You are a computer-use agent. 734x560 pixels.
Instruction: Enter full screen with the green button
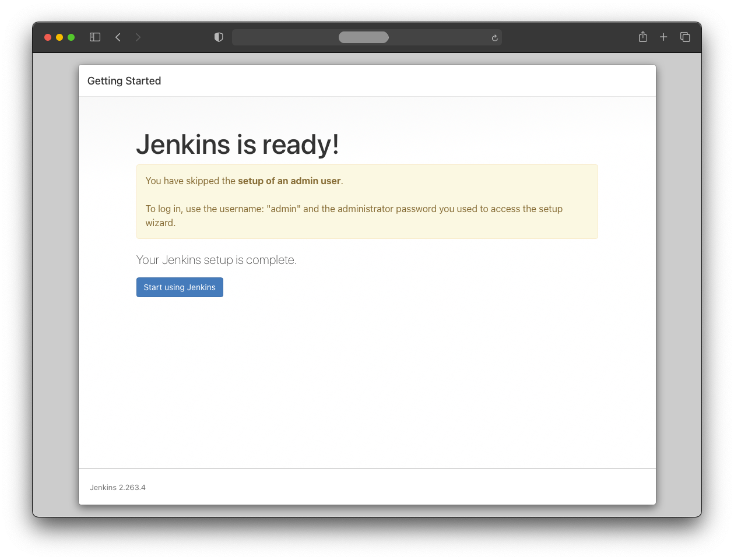click(71, 37)
